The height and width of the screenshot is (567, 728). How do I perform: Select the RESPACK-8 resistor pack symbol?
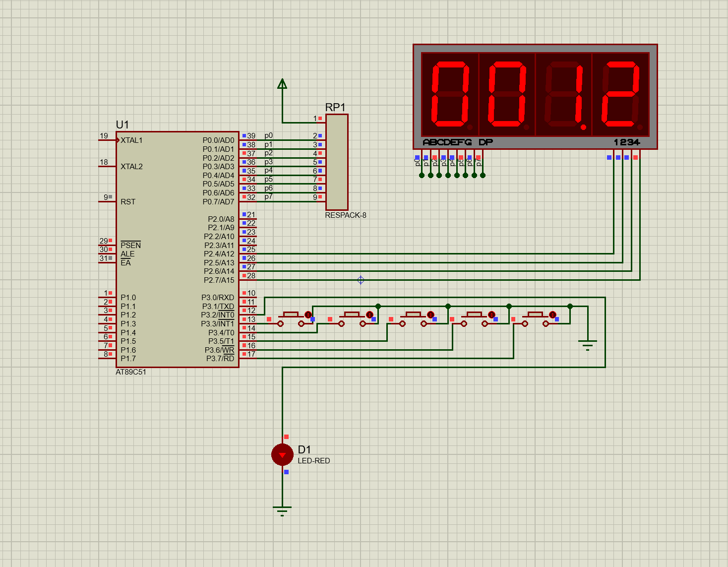[x=337, y=162]
